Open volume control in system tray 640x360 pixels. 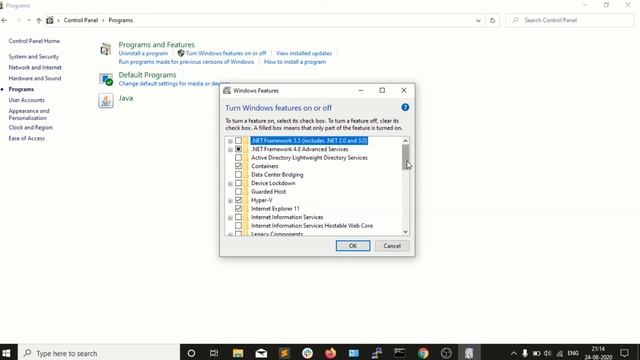coord(548,353)
